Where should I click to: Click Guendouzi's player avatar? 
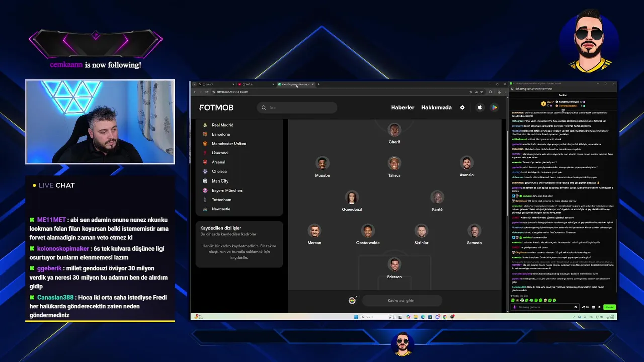point(352,197)
